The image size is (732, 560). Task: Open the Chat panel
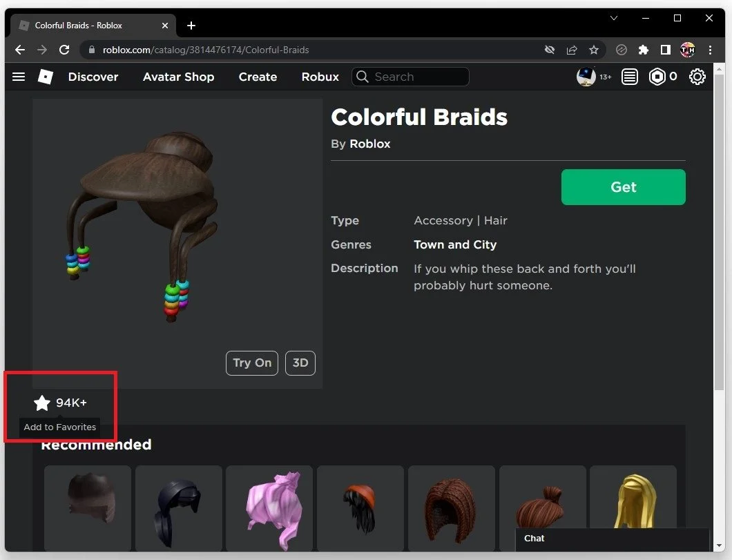coord(612,539)
